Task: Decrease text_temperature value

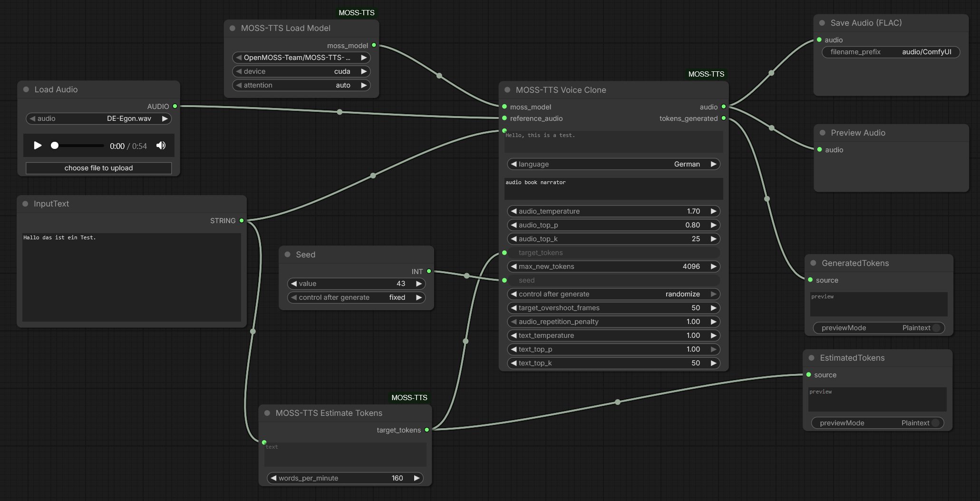Action: (514, 335)
